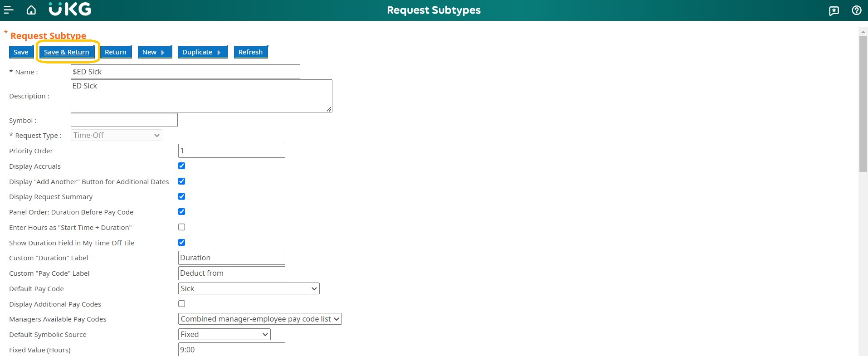Click the arrow on the Duplicate button
Screen dimensions: 868x356
219,53
